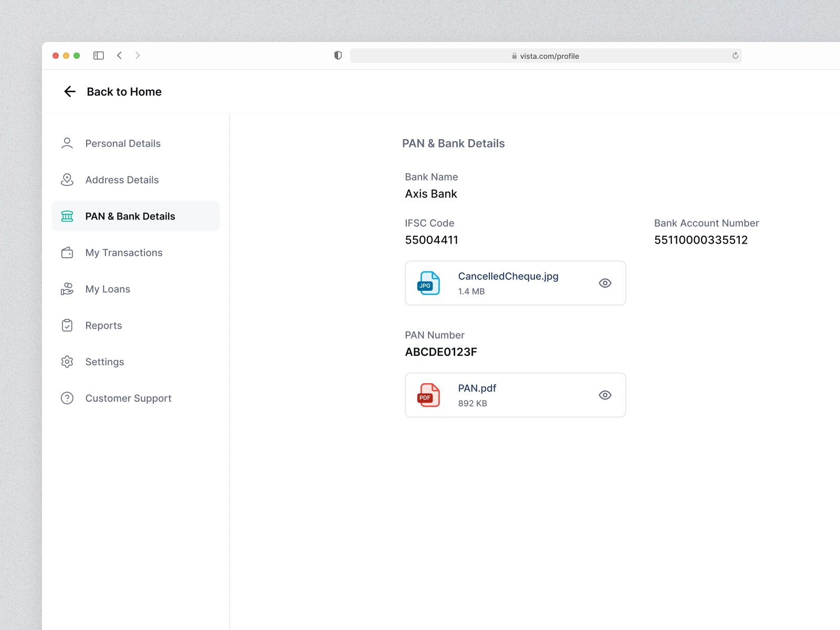The height and width of the screenshot is (630, 840).
Task: Open the CancelledCheque.jpg file name
Action: [x=508, y=276]
